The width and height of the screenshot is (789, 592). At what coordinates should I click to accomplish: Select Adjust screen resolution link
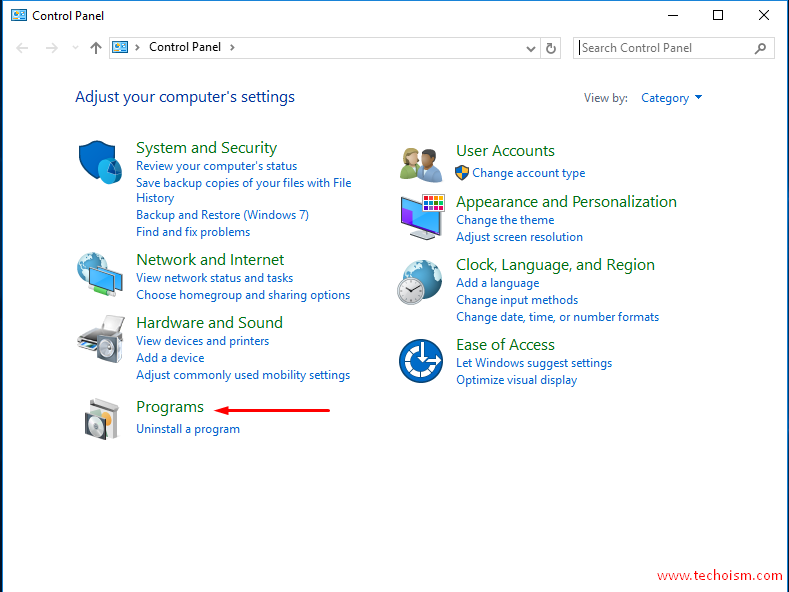click(519, 237)
